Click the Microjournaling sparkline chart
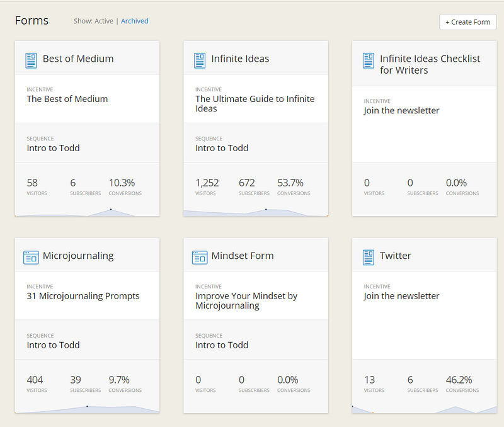 click(87, 409)
